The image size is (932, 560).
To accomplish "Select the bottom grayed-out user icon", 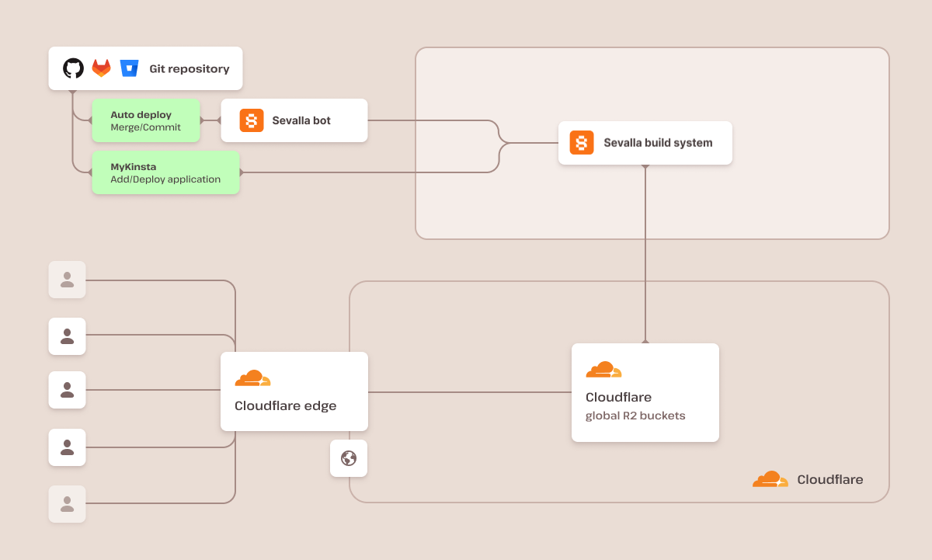I will [67, 504].
